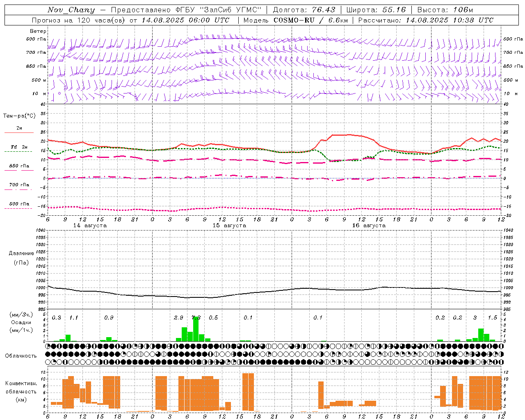
Task: Click the "16 августа" date label
Action: click(369, 226)
